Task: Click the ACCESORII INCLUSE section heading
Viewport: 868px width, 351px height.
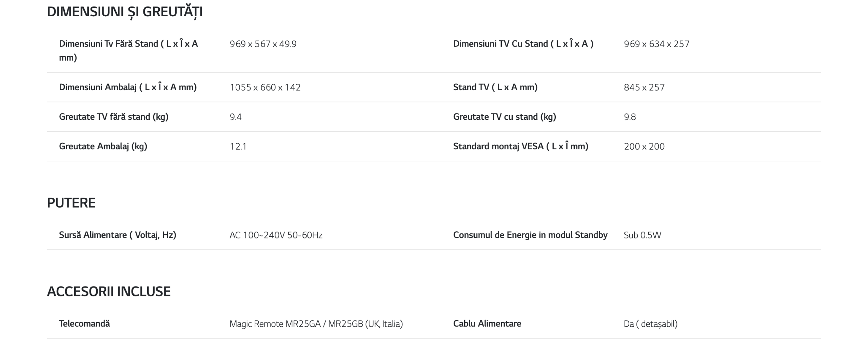Action: point(108,292)
